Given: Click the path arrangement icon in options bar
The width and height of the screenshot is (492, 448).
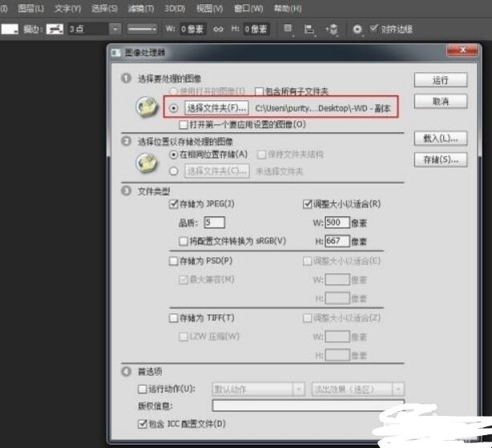Looking at the screenshot, I should (332, 29).
